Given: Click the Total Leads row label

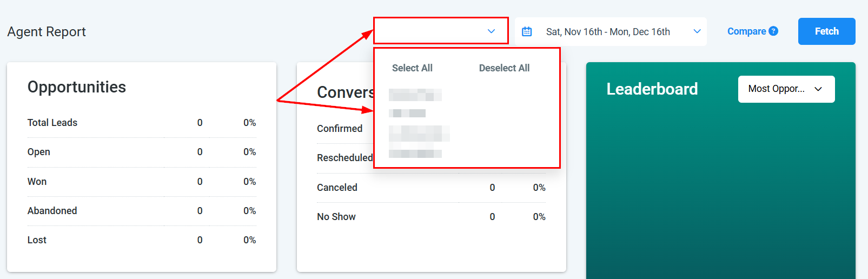Looking at the screenshot, I should coord(52,123).
